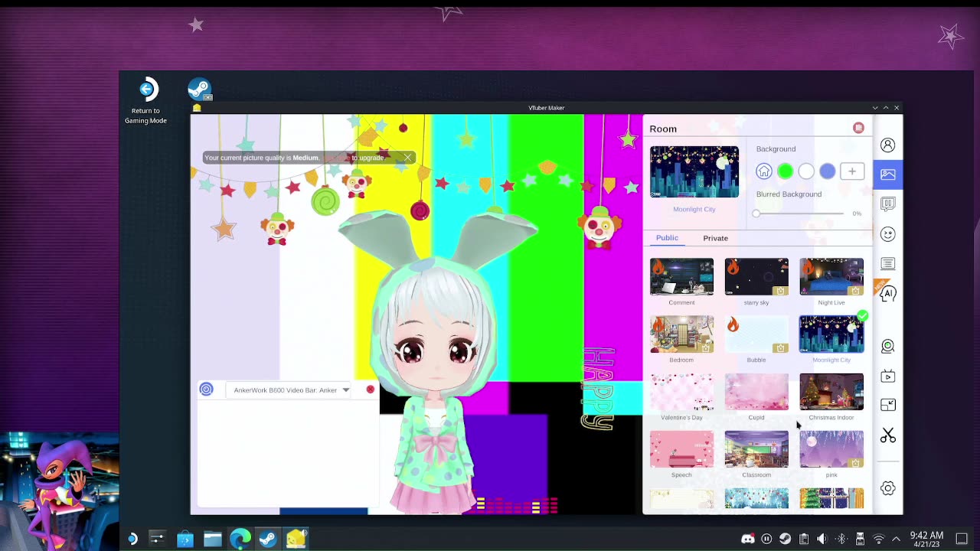Select the starry sky room thumbnail
Image resolution: width=980 pixels, height=551 pixels.
tap(756, 276)
